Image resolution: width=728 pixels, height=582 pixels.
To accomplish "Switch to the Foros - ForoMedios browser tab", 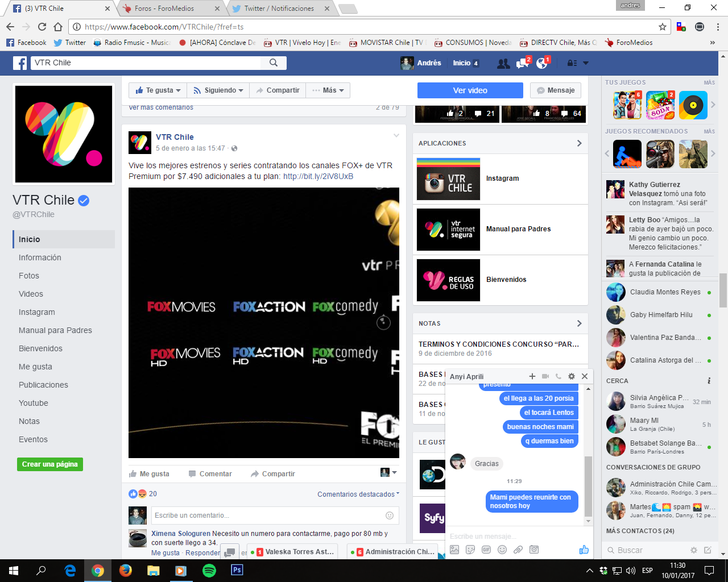I will 164,9.
